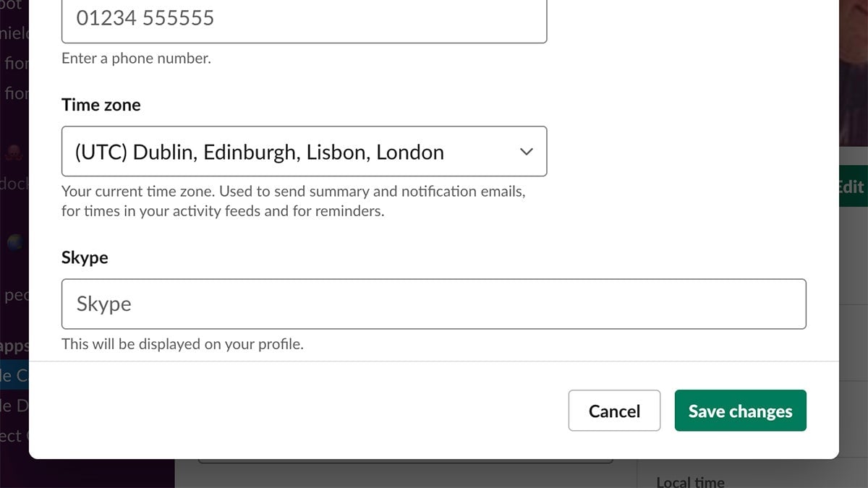Select the app entry directly below the highlighted one
This screenshot has width=868, height=488.
point(14,406)
